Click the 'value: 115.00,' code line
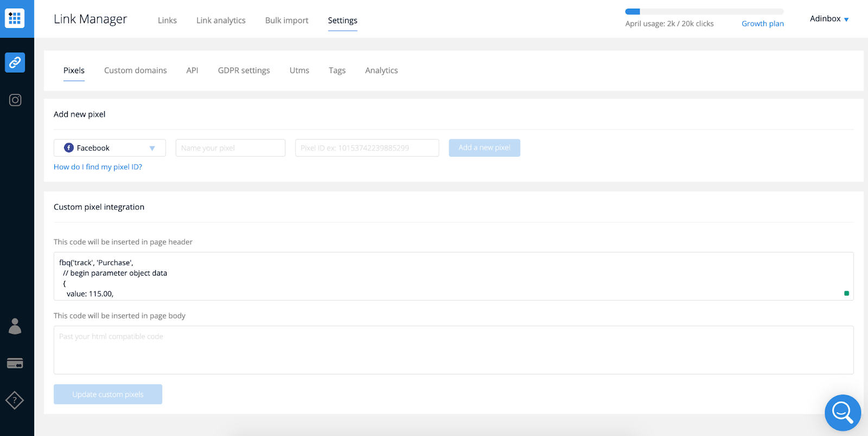868x436 pixels. coord(90,294)
